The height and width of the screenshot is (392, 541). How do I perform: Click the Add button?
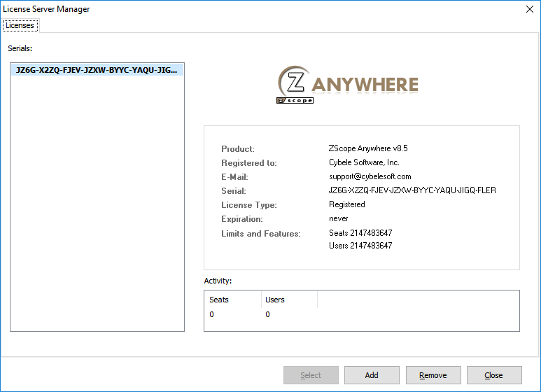(x=372, y=375)
